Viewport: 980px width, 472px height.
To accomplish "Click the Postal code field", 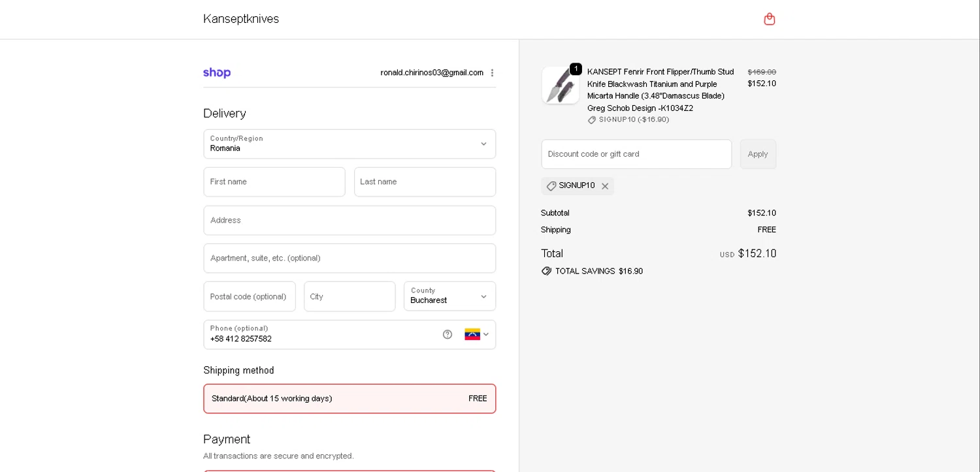I will [x=250, y=296].
